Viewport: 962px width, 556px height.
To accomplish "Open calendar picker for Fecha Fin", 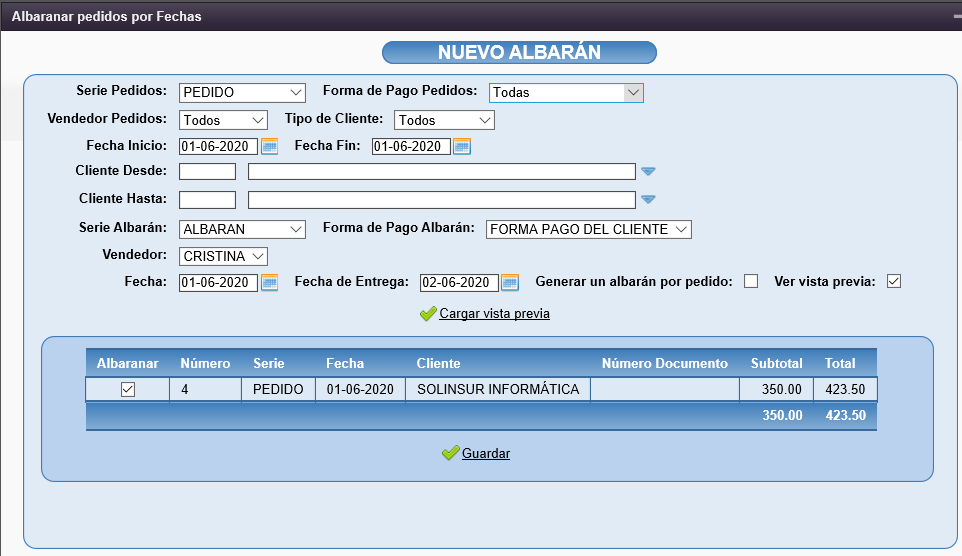I will pos(461,147).
